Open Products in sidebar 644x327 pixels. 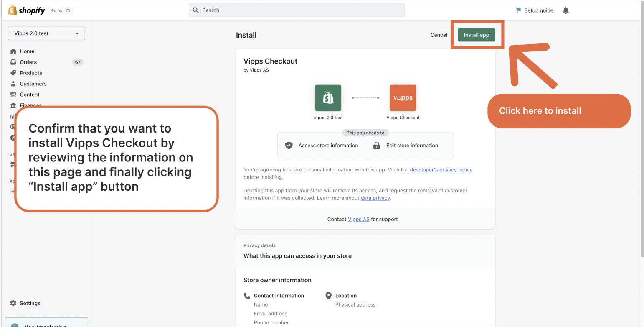pyautogui.click(x=31, y=73)
